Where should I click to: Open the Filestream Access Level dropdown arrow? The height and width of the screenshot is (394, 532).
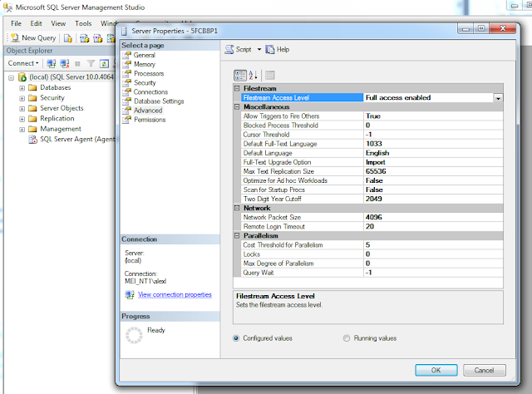coord(498,98)
